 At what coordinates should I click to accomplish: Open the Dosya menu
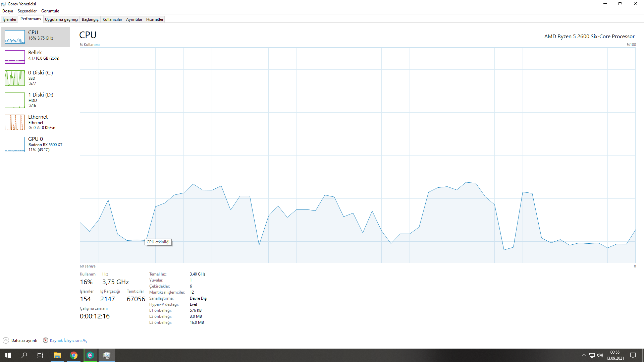click(x=8, y=11)
